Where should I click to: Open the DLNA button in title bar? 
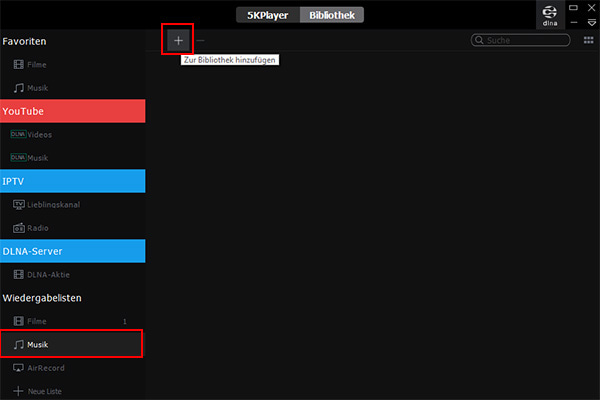tap(550, 15)
